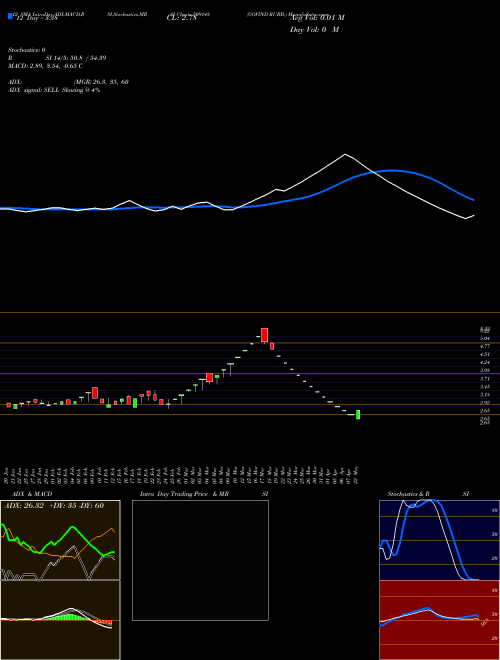Click the 'Stochastics & R' panel title
The width and height of the screenshot is (500, 660).
click(x=409, y=494)
